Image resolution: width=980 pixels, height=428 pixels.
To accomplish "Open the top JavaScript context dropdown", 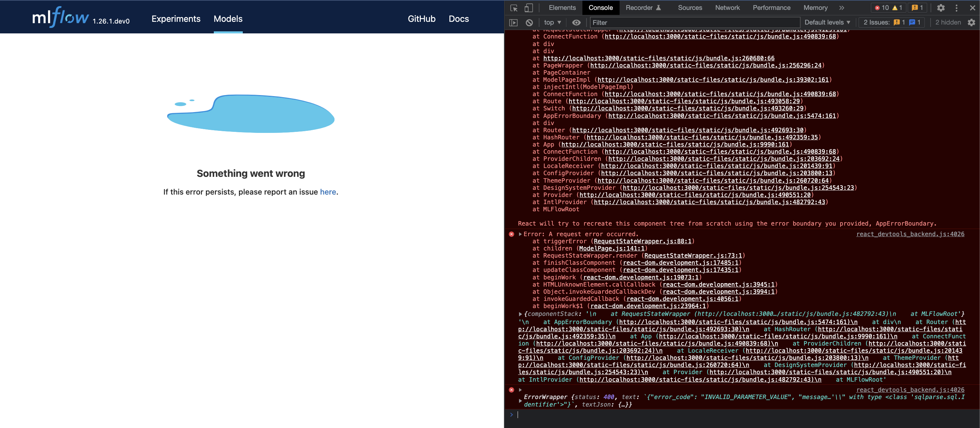I will point(552,22).
